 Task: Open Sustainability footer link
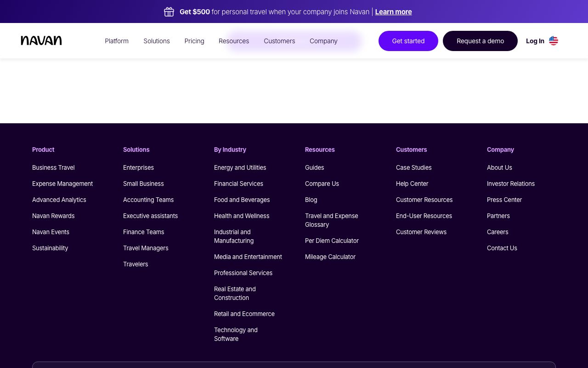pos(50,248)
